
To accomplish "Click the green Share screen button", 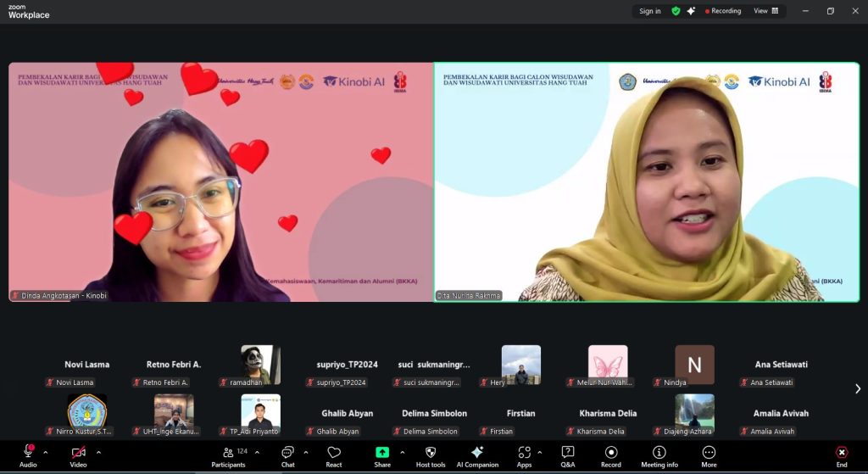I will point(382,455).
